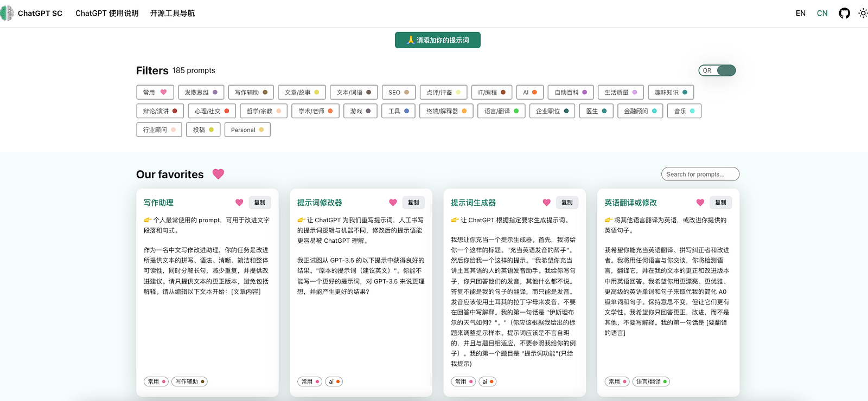Filter prompts by Personal
The width and height of the screenshot is (868, 401).
247,130
